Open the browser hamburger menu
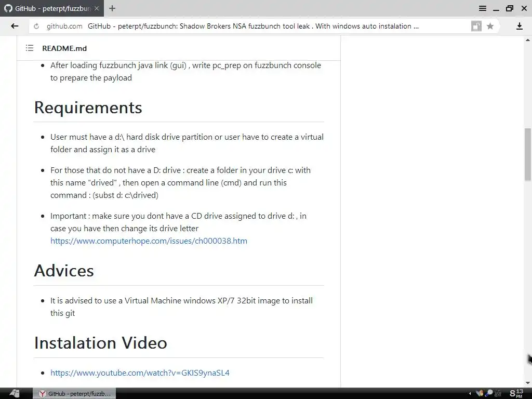The height and width of the screenshot is (399, 532). click(x=483, y=8)
